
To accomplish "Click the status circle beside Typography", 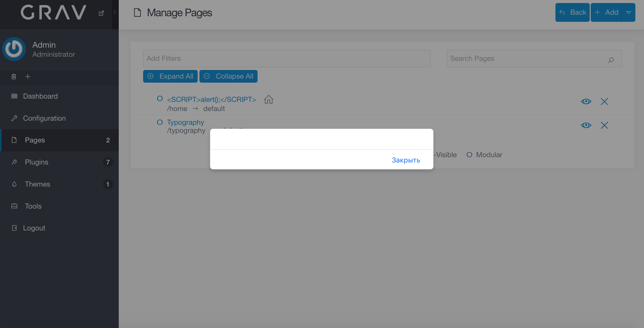I will 160,122.
